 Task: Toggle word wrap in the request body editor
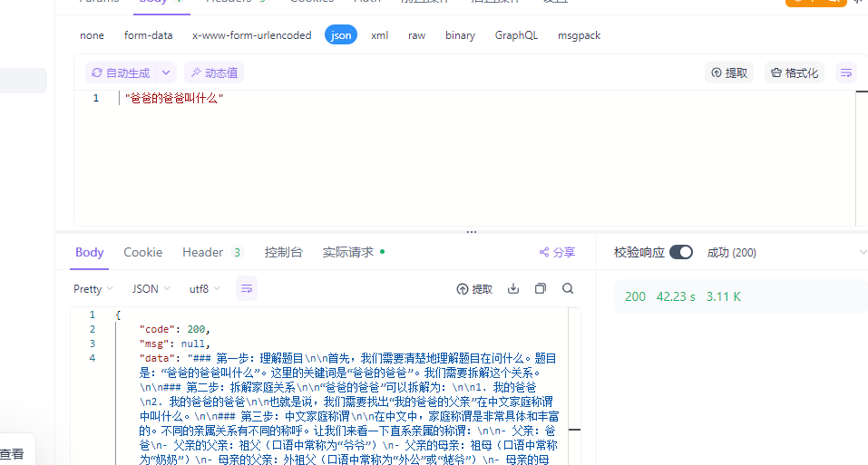pos(846,73)
